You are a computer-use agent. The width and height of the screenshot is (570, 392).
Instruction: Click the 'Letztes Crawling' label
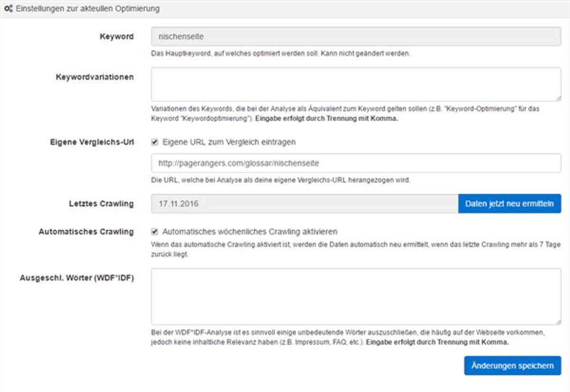click(101, 204)
